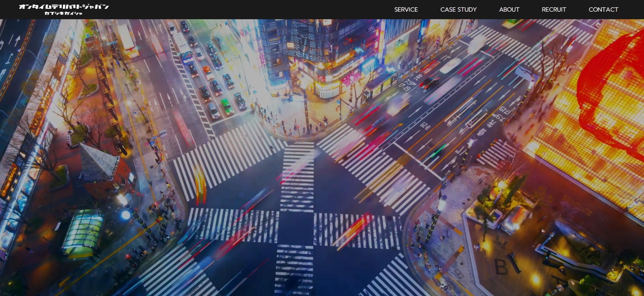Screen dimensions: 644x296
Task: Open the SERVICE menu item
Action: point(406,9)
